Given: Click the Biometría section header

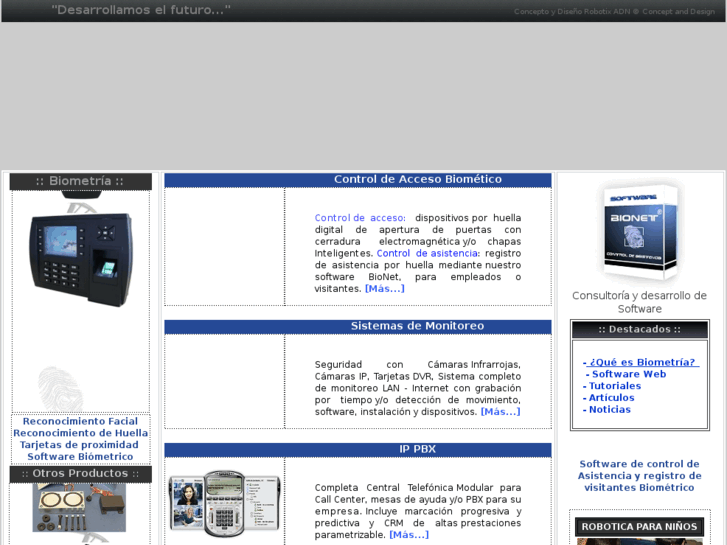Looking at the screenshot, I should [81, 181].
